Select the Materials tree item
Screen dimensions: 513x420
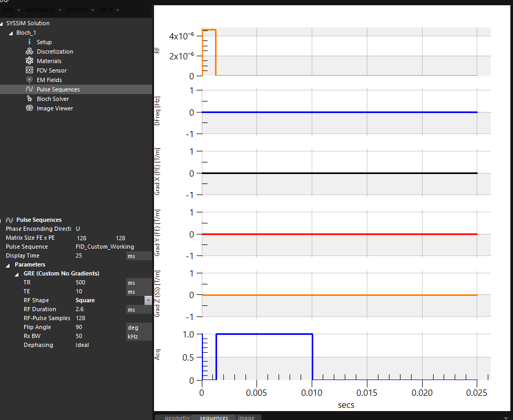click(49, 61)
